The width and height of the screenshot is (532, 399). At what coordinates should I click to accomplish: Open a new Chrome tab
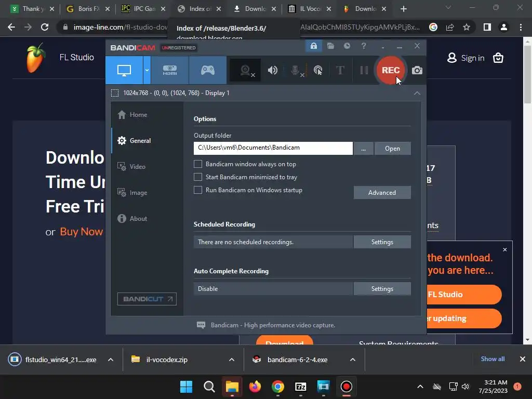click(x=403, y=9)
